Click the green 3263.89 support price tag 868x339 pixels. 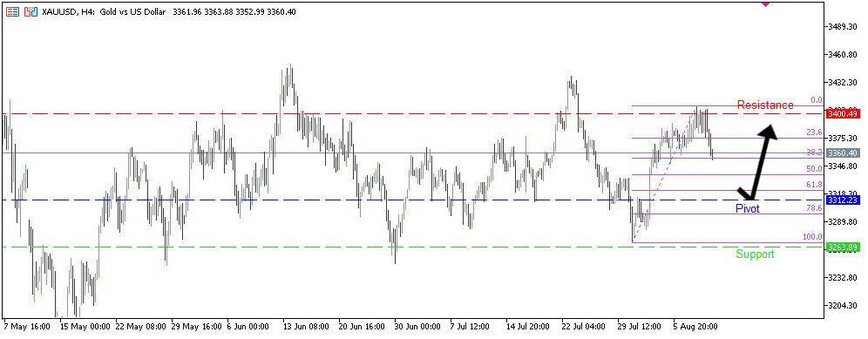(842, 247)
